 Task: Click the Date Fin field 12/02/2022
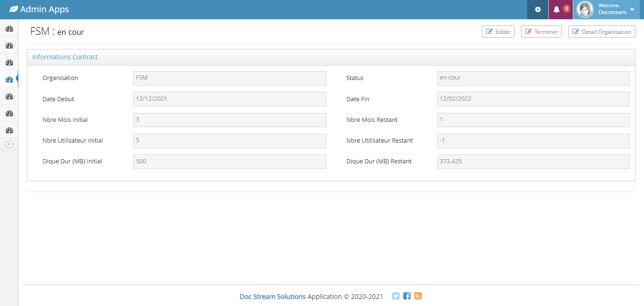(x=533, y=99)
